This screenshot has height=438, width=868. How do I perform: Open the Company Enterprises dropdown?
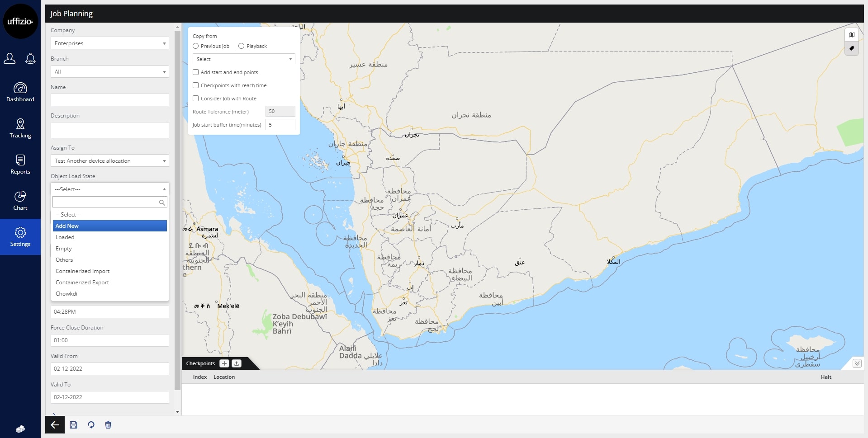pyautogui.click(x=109, y=43)
